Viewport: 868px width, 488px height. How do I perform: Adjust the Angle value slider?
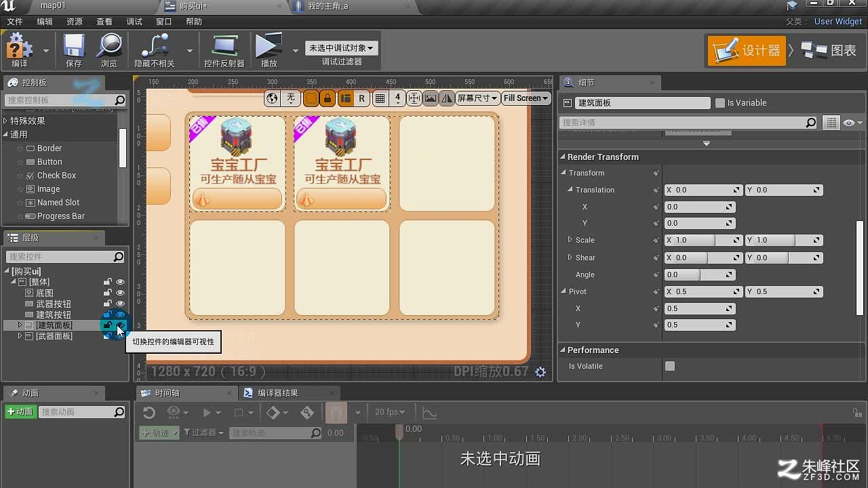700,274
